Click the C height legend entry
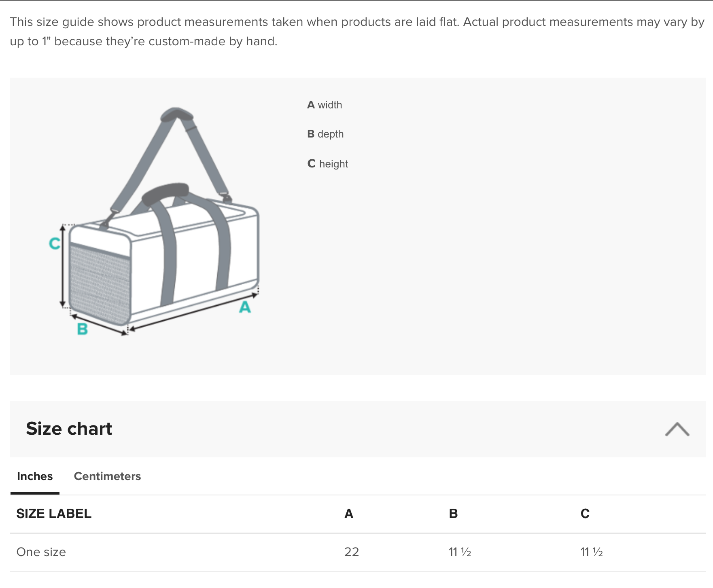Image resolution: width=713 pixels, height=588 pixels. click(x=328, y=164)
